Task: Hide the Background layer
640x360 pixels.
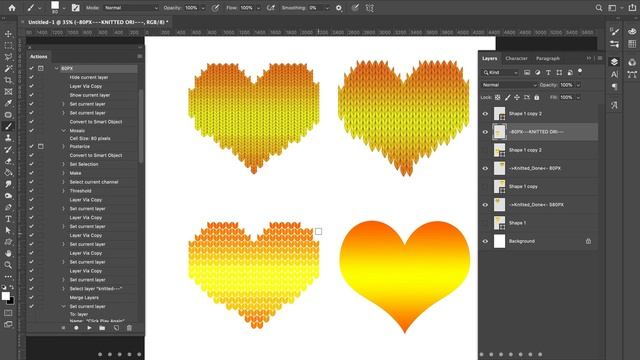Action: (485, 241)
